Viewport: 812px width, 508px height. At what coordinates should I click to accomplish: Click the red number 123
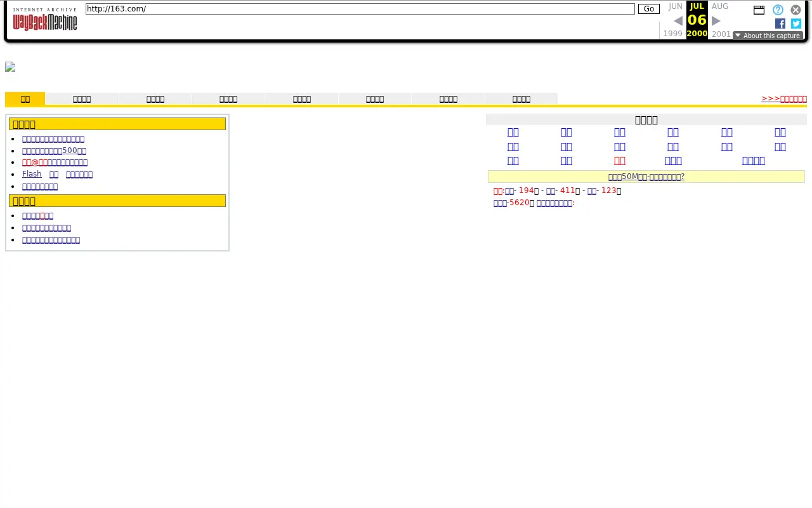[x=609, y=190]
